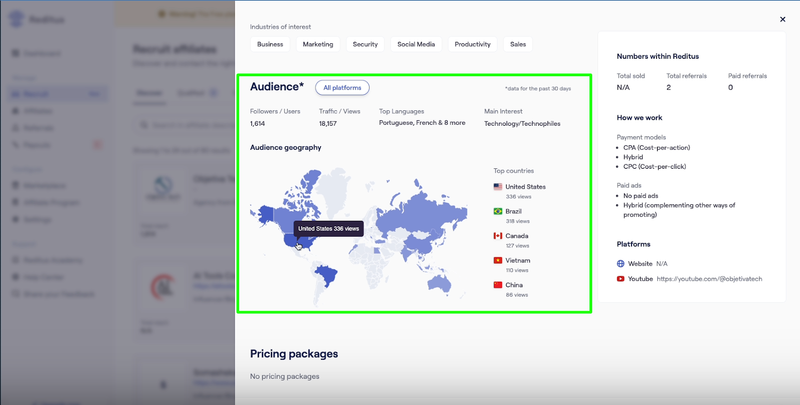Click the Vietnam flag icon
Screen dimensions: 800x405
coord(498,260)
